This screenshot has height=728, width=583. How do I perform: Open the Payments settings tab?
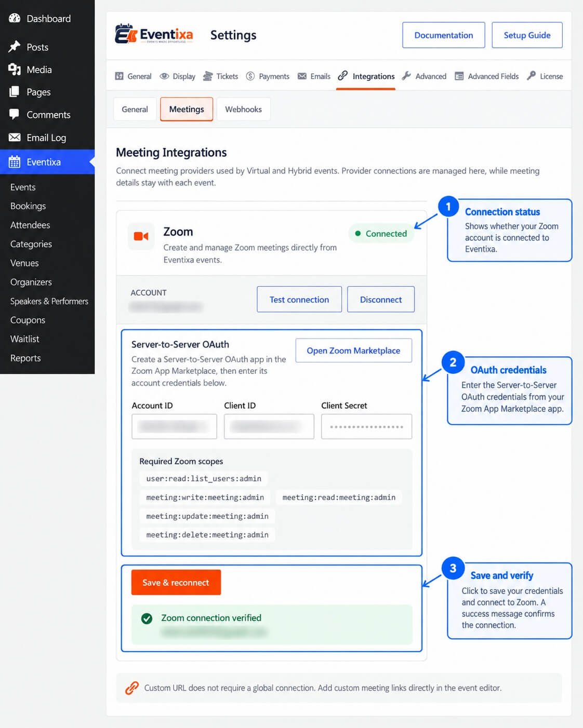(268, 76)
